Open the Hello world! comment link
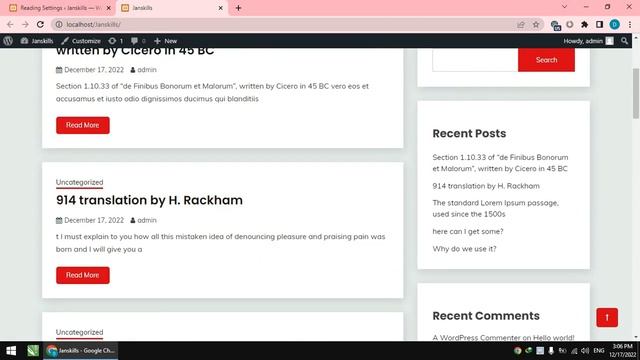 pyautogui.click(x=553, y=338)
